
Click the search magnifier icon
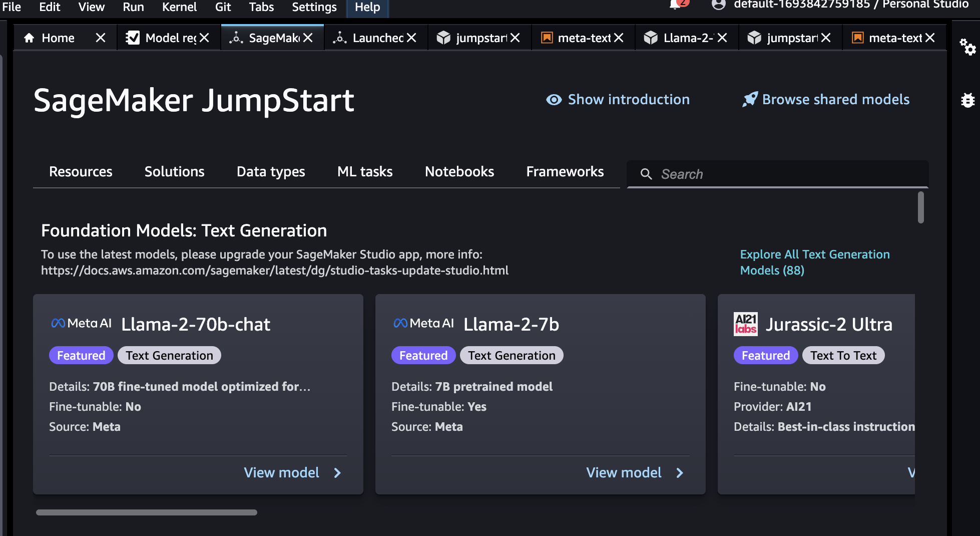click(x=646, y=174)
